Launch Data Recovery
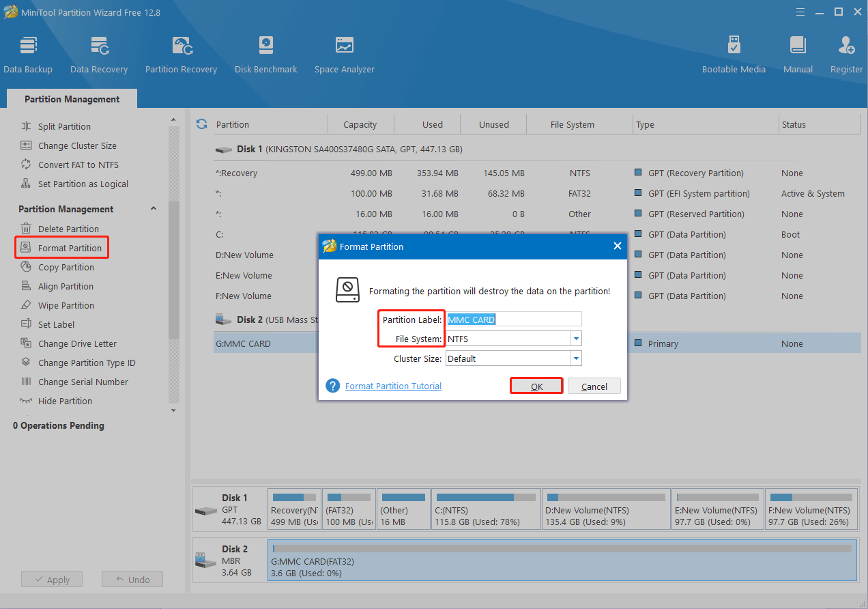Screen dimensions: 868x609 (x=99, y=53)
